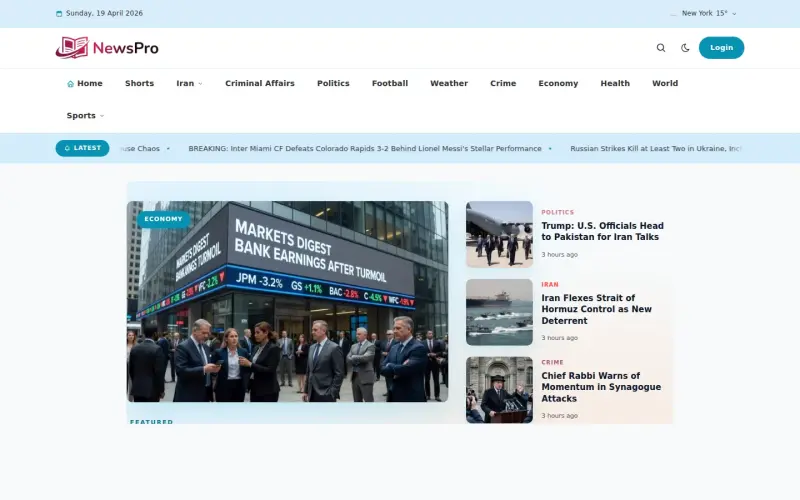Click the IRAN category label on article
This screenshot has width=800, height=500.
[x=549, y=285]
